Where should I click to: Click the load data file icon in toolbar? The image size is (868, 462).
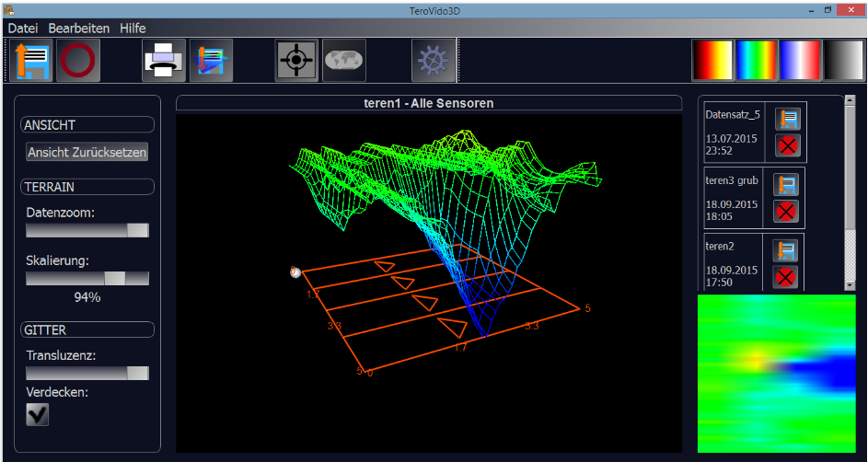[x=31, y=61]
